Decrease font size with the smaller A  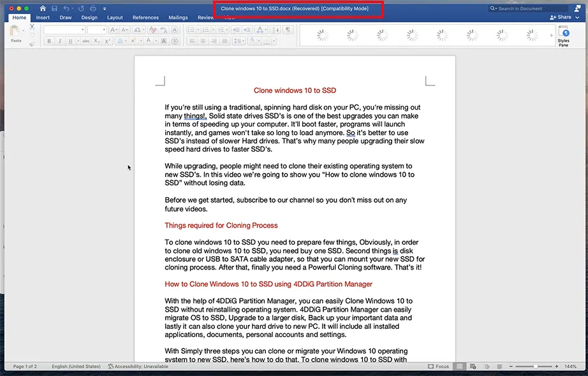click(x=125, y=29)
